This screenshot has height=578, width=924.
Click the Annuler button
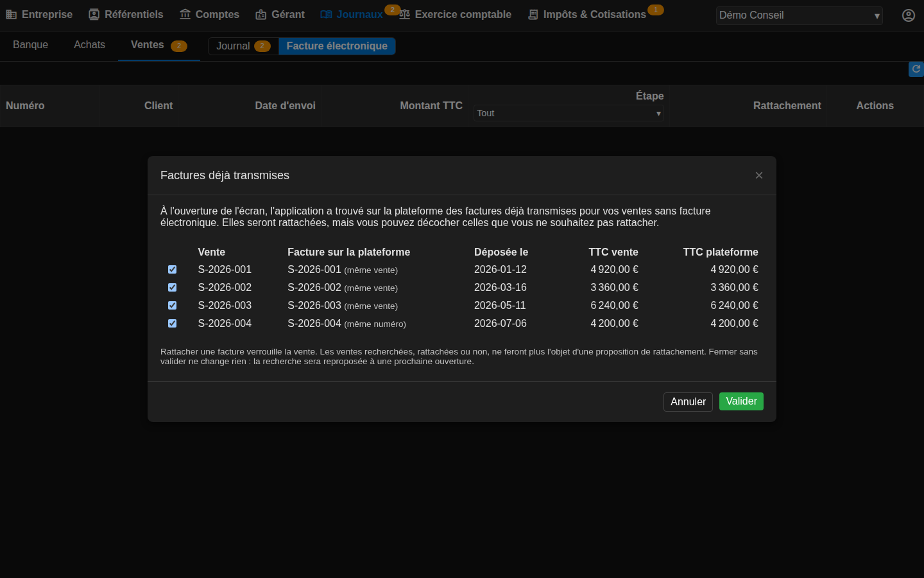pos(688,402)
